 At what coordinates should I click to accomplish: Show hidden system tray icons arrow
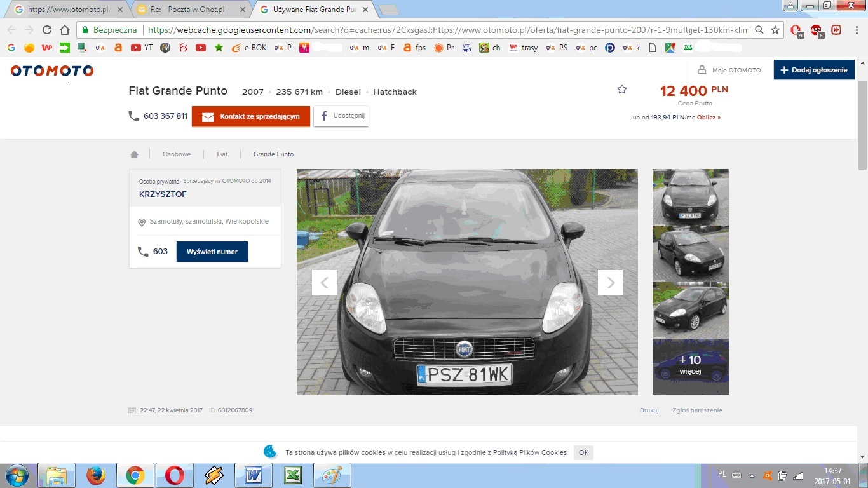[752, 475]
